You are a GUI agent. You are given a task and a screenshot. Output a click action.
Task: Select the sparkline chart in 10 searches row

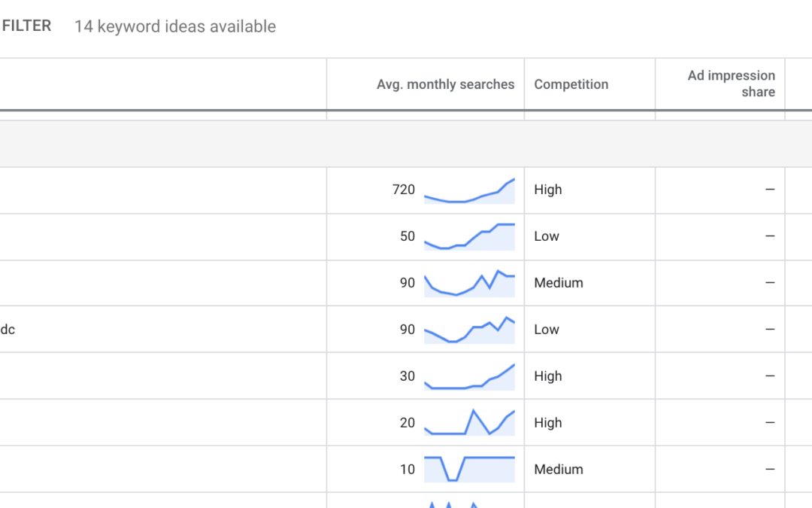pos(469,469)
